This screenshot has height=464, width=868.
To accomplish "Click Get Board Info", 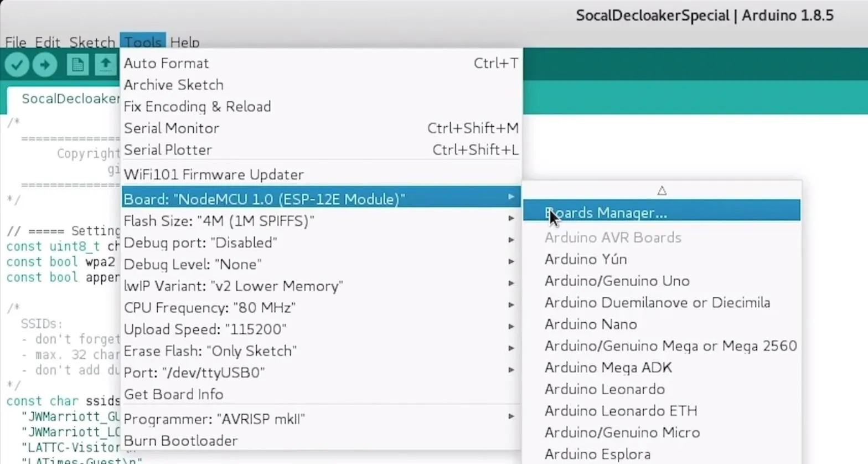I will point(321,394).
